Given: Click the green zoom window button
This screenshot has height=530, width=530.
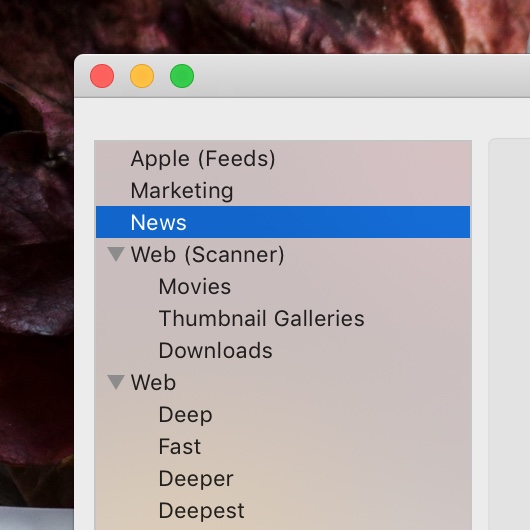Looking at the screenshot, I should pos(182,76).
